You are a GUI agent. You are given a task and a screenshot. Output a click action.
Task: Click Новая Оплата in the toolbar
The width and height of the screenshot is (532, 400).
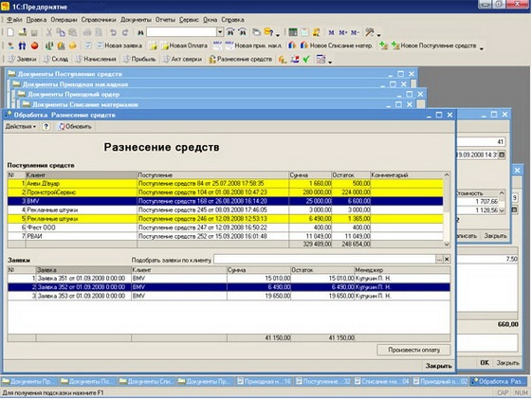pyautogui.click(x=184, y=45)
